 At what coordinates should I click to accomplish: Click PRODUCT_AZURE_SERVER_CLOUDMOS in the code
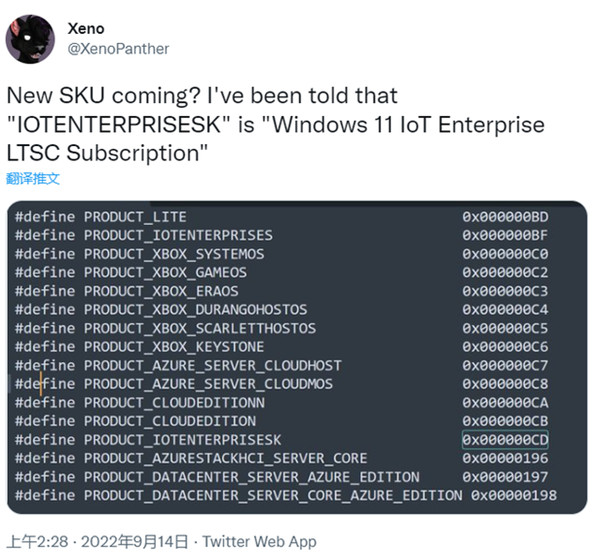(208, 384)
